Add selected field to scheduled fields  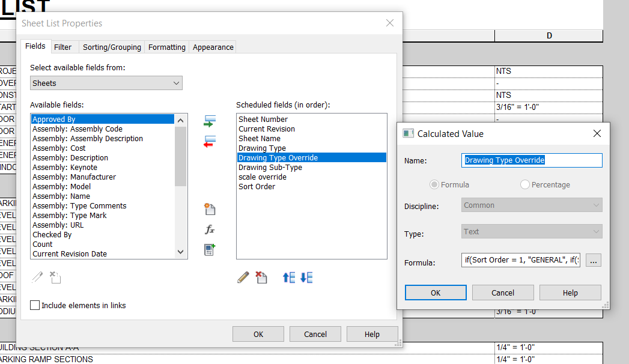tap(208, 120)
